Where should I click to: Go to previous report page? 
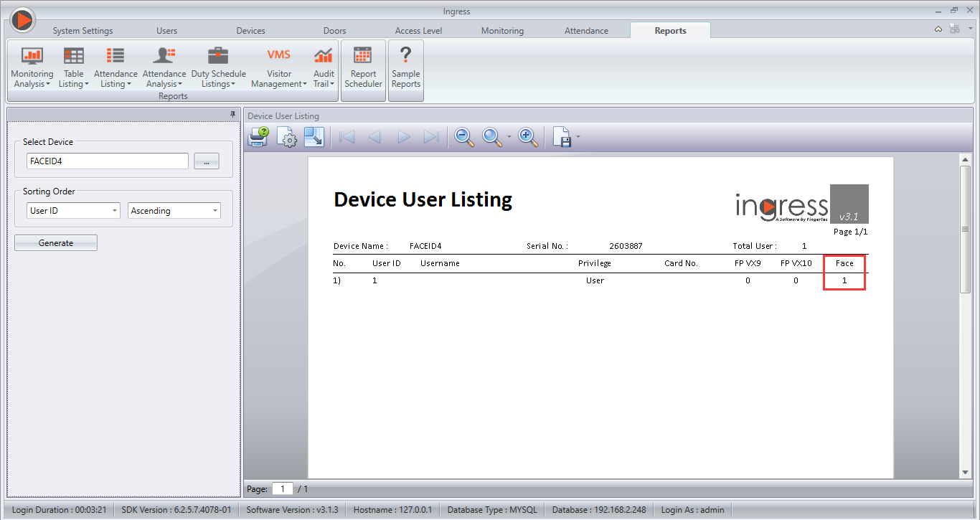374,136
